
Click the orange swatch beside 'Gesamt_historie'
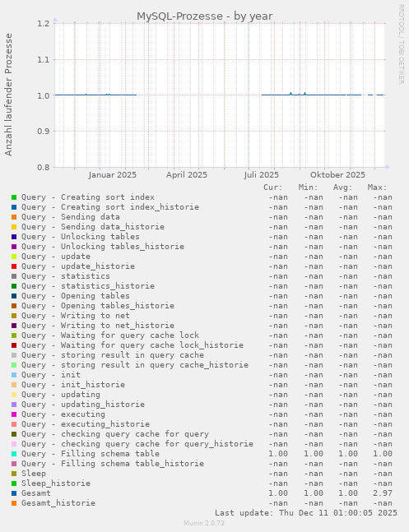(14, 503)
